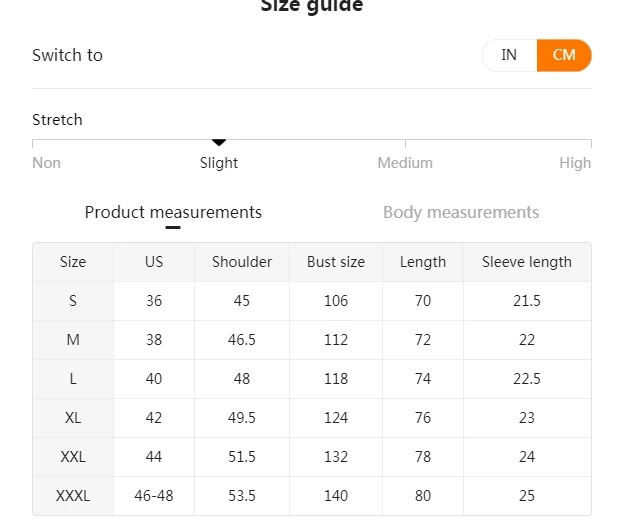Image resolution: width=623 pixels, height=523 pixels.
Task: Click the High stretch label
Action: [x=575, y=163]
